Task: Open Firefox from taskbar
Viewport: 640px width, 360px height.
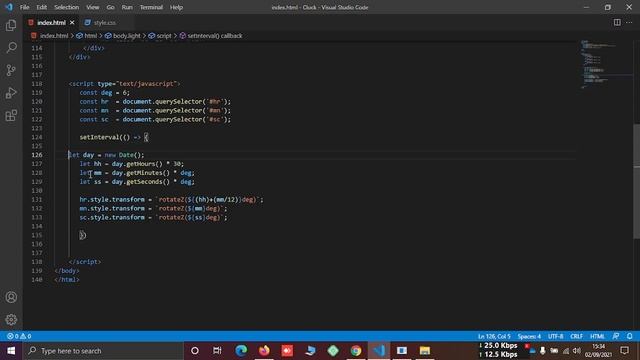Action: [x=264, y=351]
